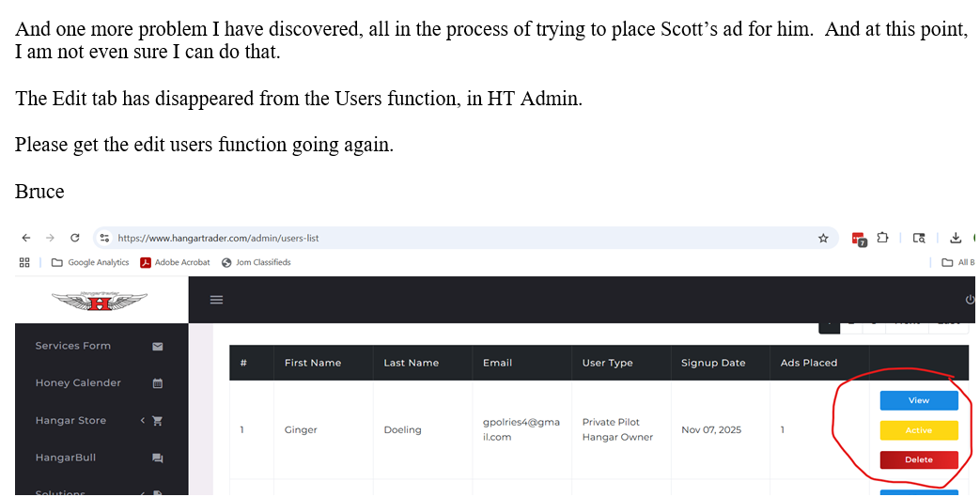Reload the page with the refresh icon
This screenshot has width=980, height=497.
pyautogui.click(x=75, y=239)
